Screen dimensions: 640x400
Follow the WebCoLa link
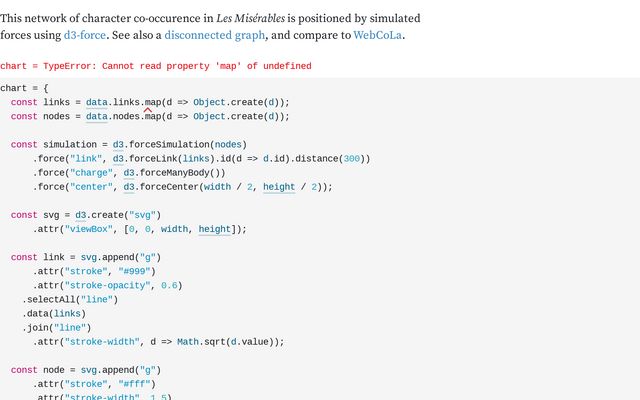click(378, 35)
